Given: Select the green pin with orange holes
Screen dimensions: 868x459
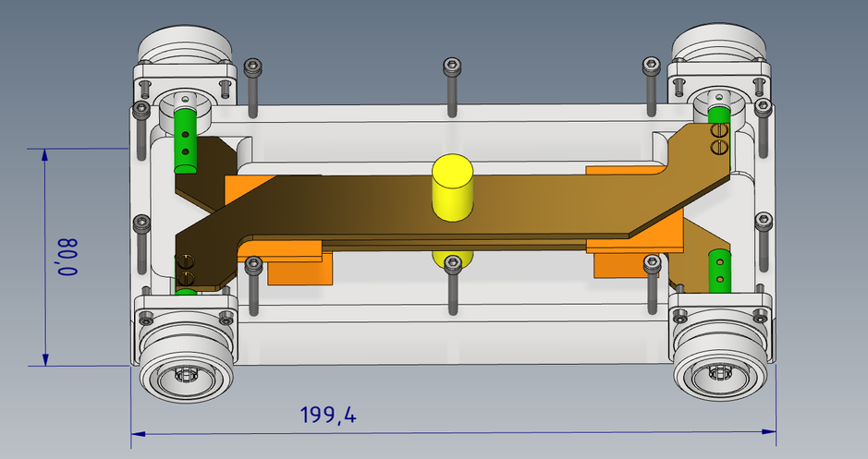Looking at the screenshot, I should point(720,271).
